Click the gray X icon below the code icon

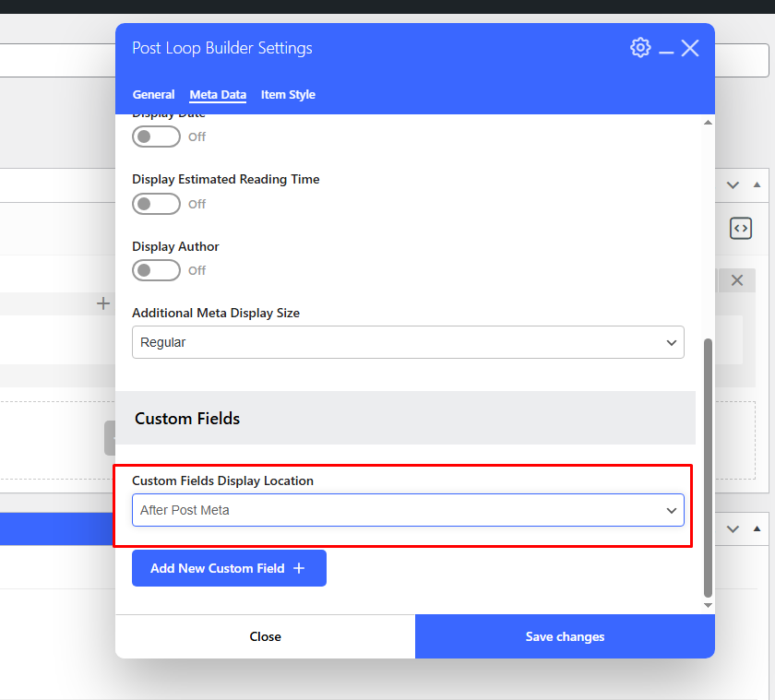tap(736, 280)
